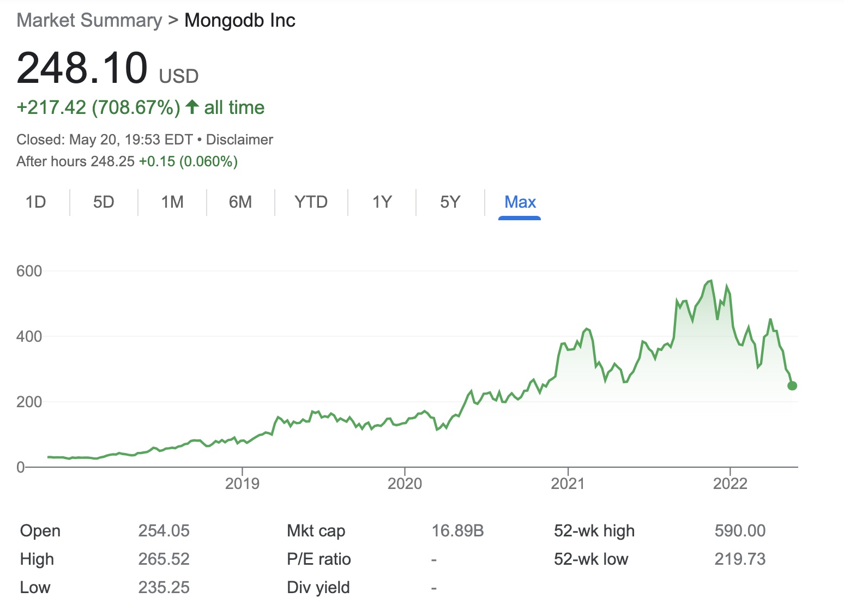Click the 2022 axis label

pos(730,484)
